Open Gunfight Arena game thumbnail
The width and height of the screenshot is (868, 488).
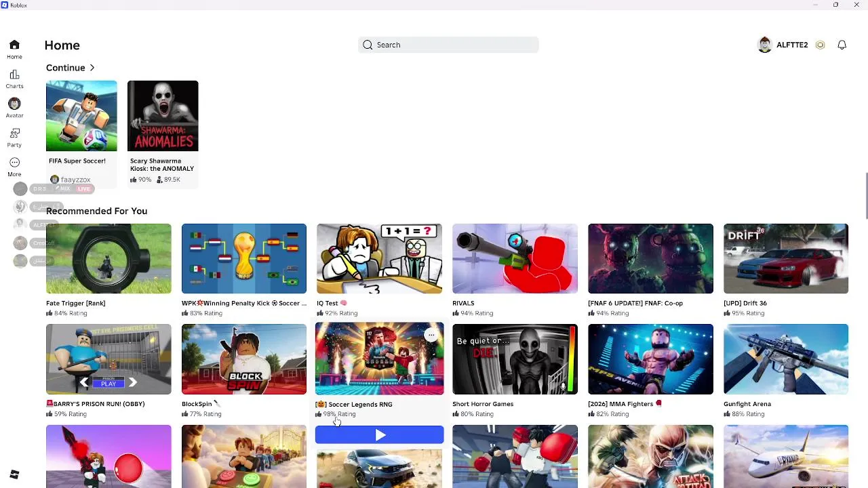coord(786,359)
